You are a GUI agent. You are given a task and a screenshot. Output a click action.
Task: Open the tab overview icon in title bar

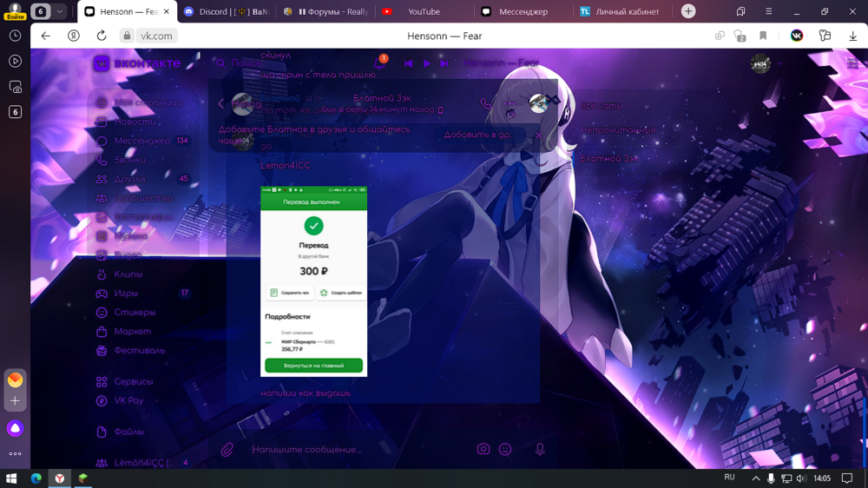pos(740,11)
